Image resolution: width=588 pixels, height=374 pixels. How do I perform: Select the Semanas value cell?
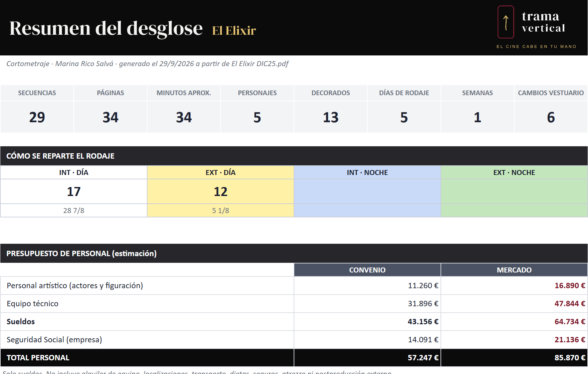tap(478, 117)
